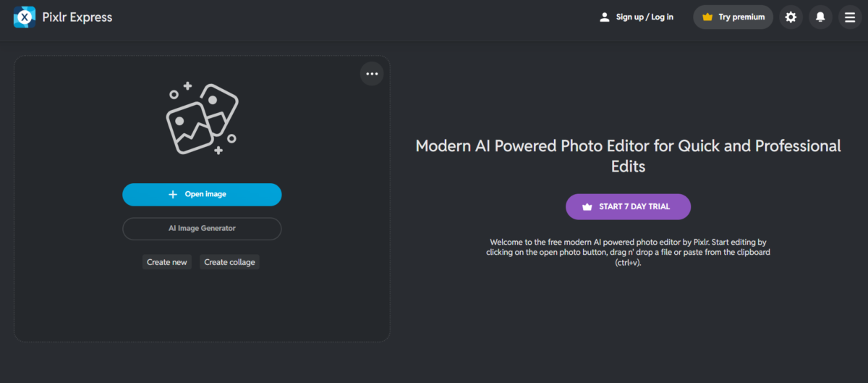This screenshot has height=383, width=868.
Task: Select Sign up / Log in
Action: (636, 17)
